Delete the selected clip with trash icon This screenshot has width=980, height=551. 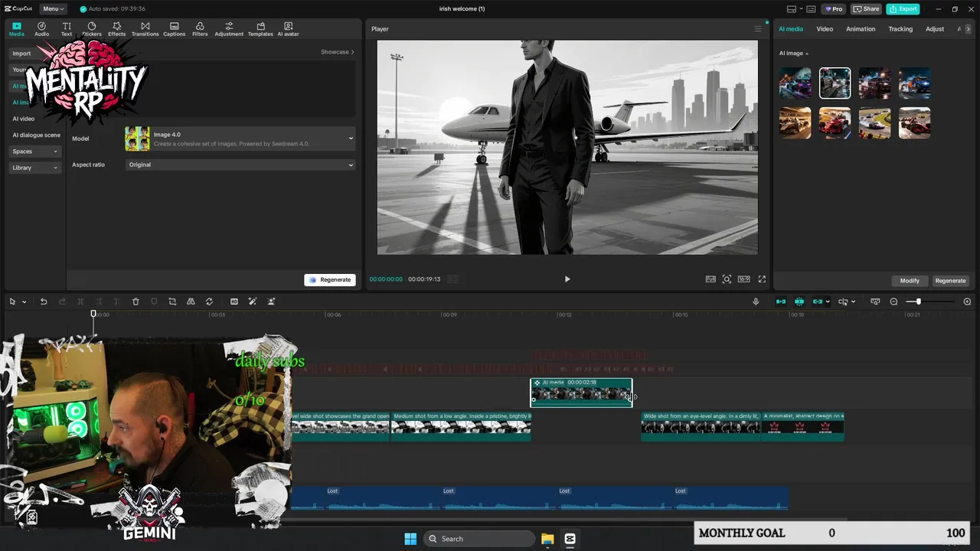(136, 302)
